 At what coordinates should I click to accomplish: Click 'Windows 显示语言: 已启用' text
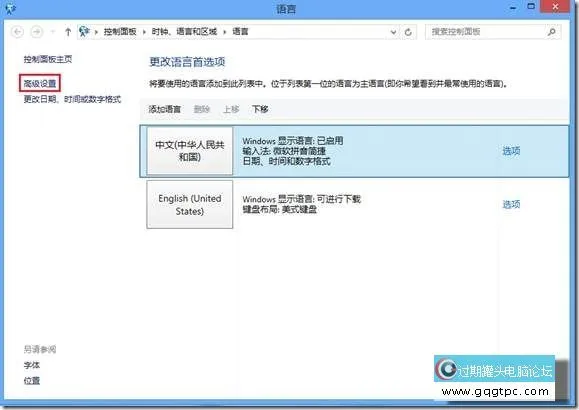point(293,141)
